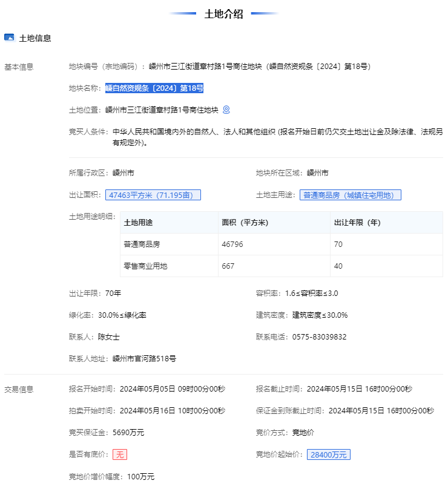Click the contact phone number 0575-83039832
Image resolution: width=448 pixels, height=492 pixels.
pyautogui.click(x=319, y=336)
